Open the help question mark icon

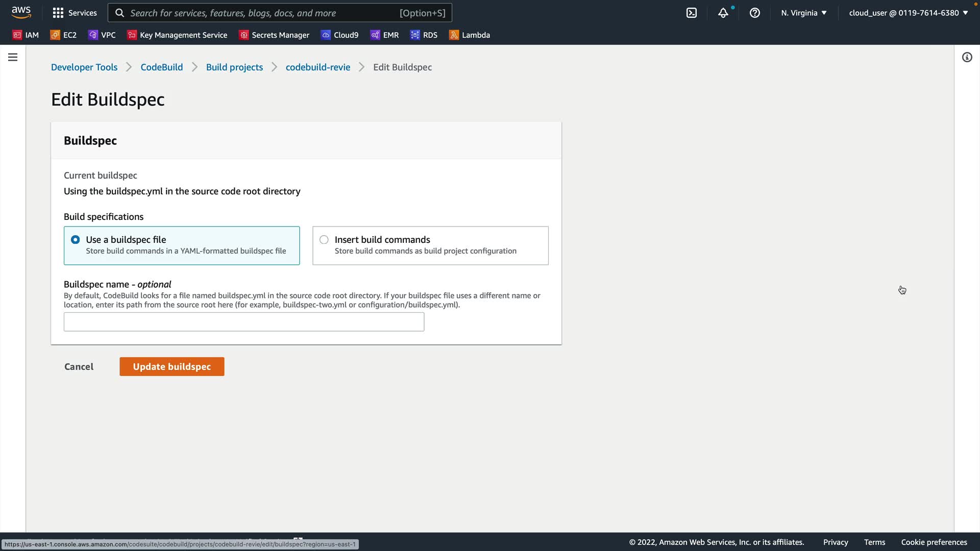[x=754, y=13]
